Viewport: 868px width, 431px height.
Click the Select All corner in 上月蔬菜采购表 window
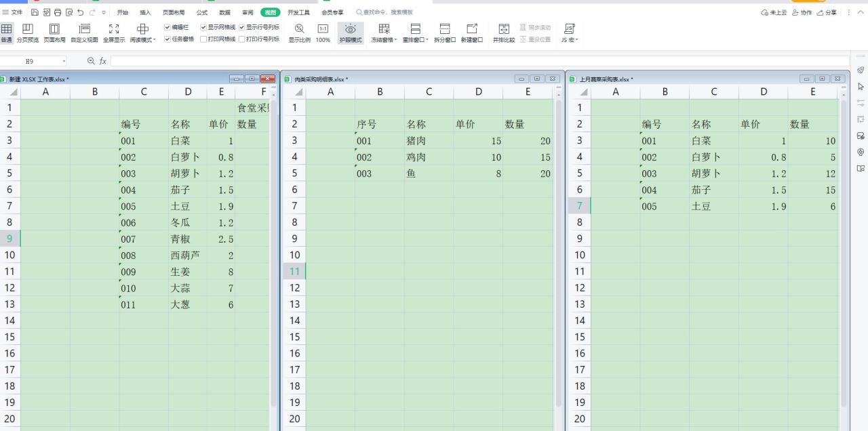pos(579,92)
